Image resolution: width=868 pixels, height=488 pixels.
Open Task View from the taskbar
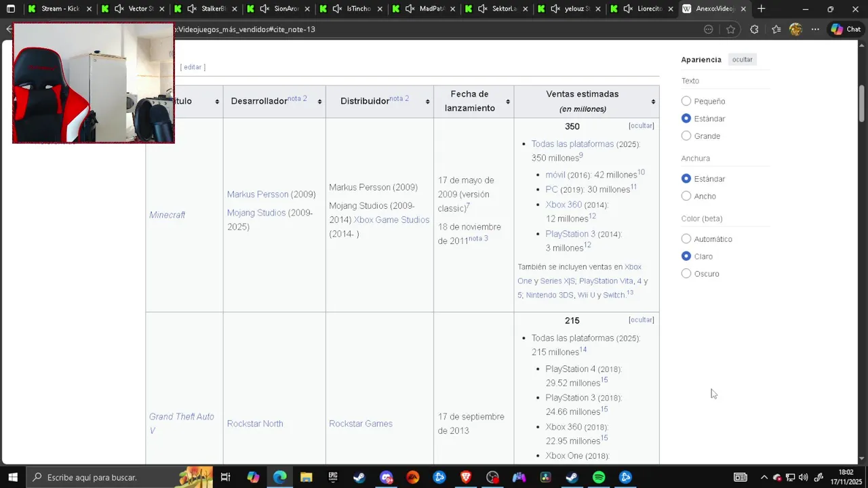click(x=226, y=477)
